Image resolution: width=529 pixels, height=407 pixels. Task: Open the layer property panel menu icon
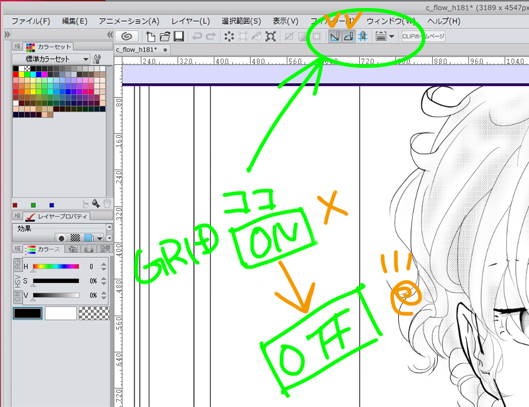[18, 216]
